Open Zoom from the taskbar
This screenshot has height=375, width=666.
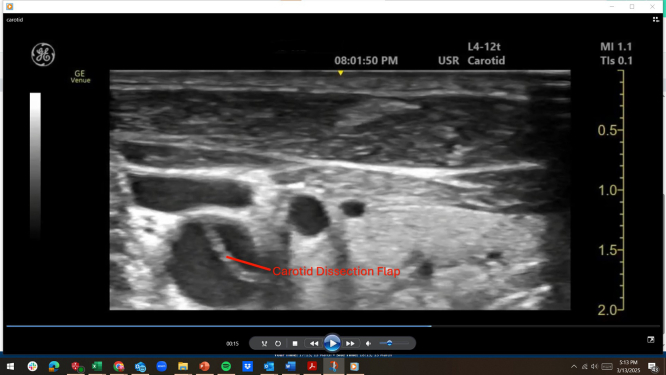(x=161, y=366)
